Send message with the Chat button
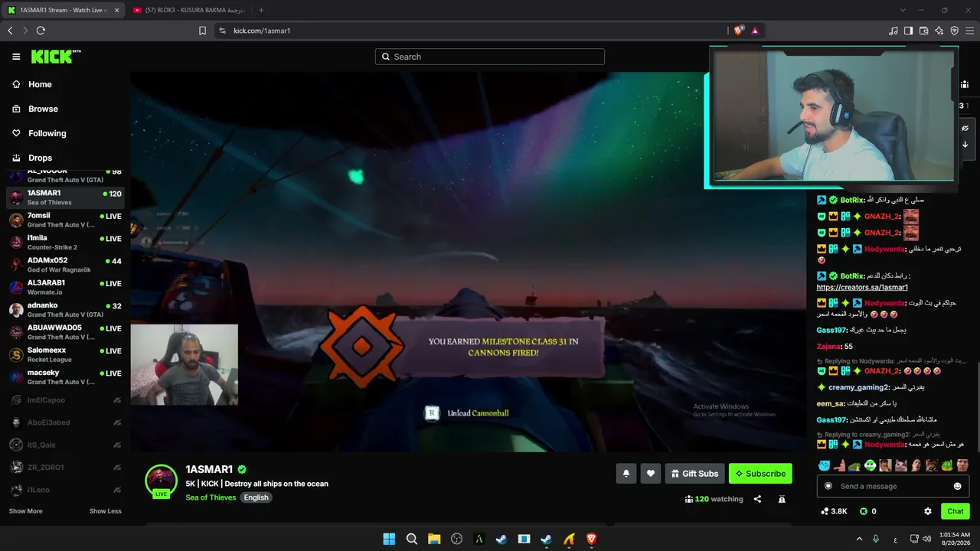 955,511
